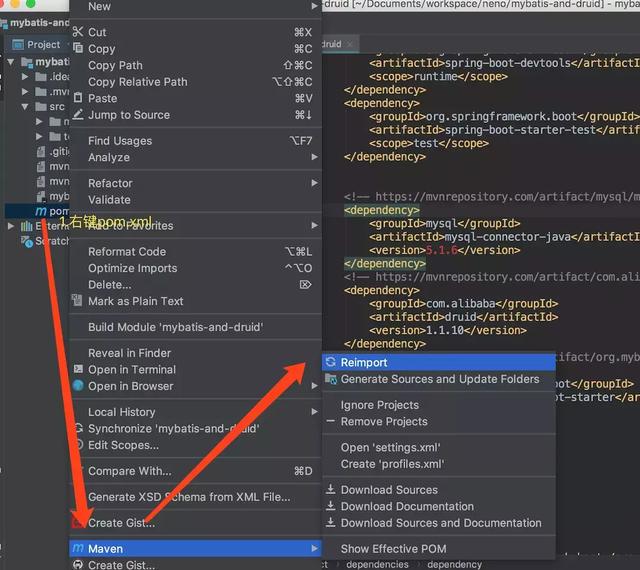Click the version 1.1.10 line

coord(448,330)
